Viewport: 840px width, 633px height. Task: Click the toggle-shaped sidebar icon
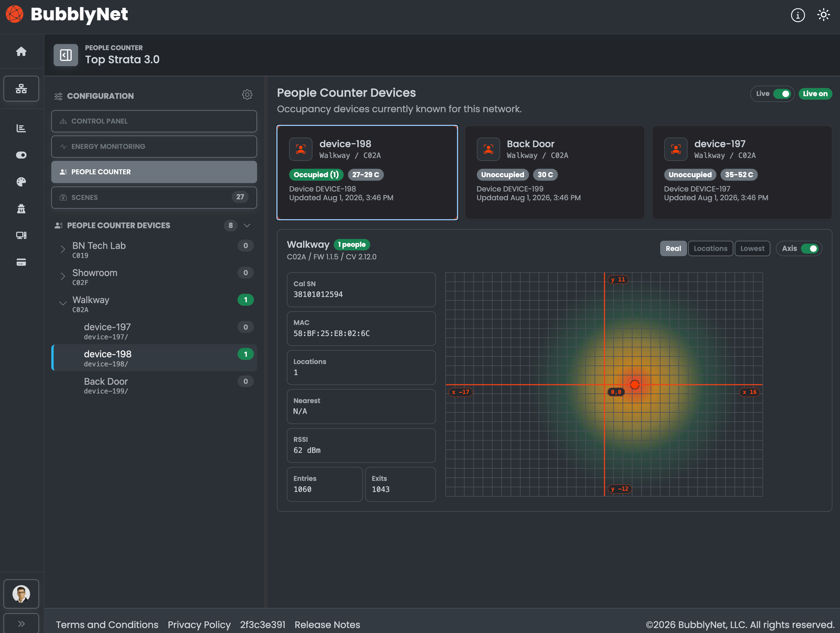[21, 155]
